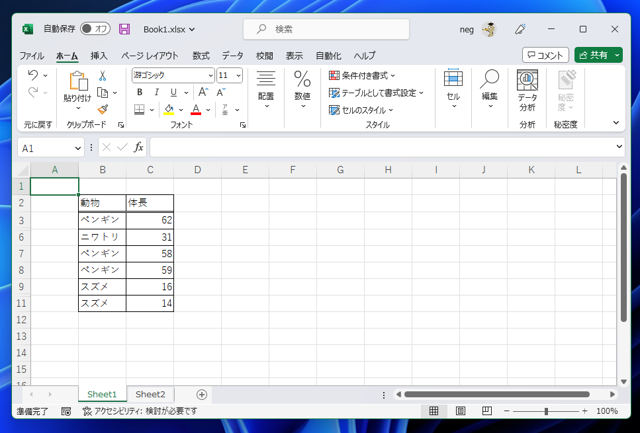Switch to the ヘルプ tab

pos(364,56)
